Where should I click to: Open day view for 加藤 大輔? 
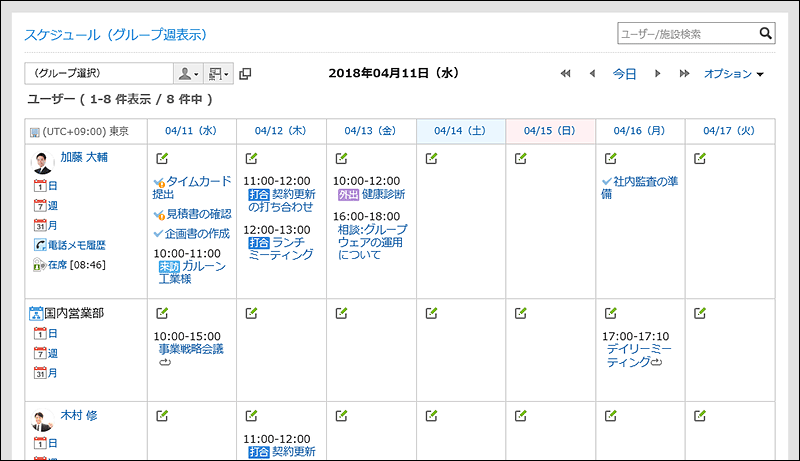45,186
